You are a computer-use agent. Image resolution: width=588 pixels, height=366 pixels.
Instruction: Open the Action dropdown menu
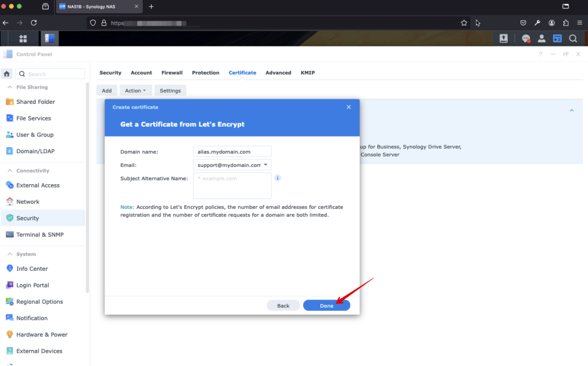(x=136, y=91)
